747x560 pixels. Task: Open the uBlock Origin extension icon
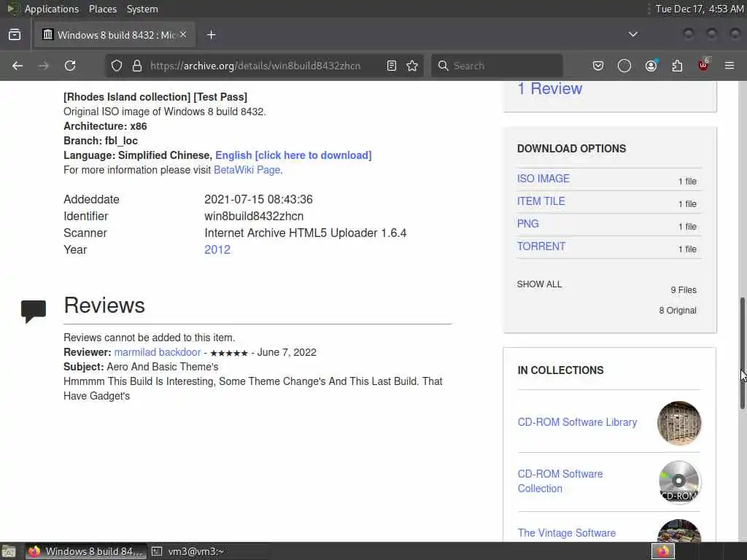(x=703, y=65)
